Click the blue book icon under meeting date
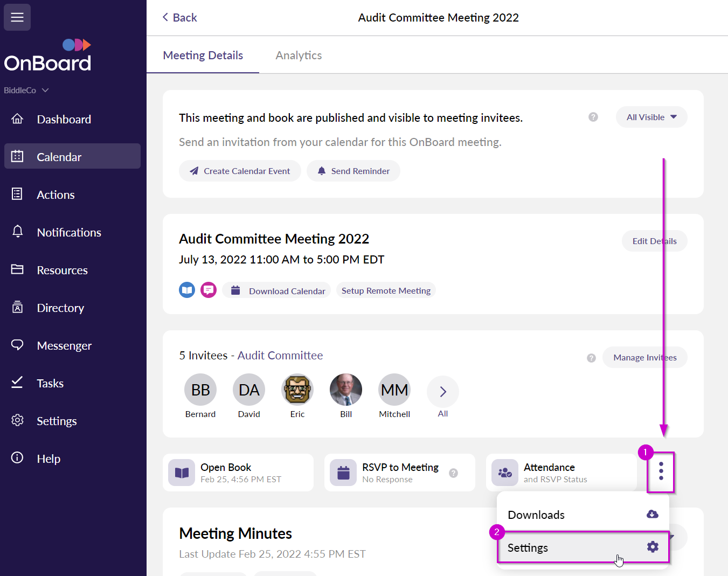The image size is (728, 576). click(187, 290)
